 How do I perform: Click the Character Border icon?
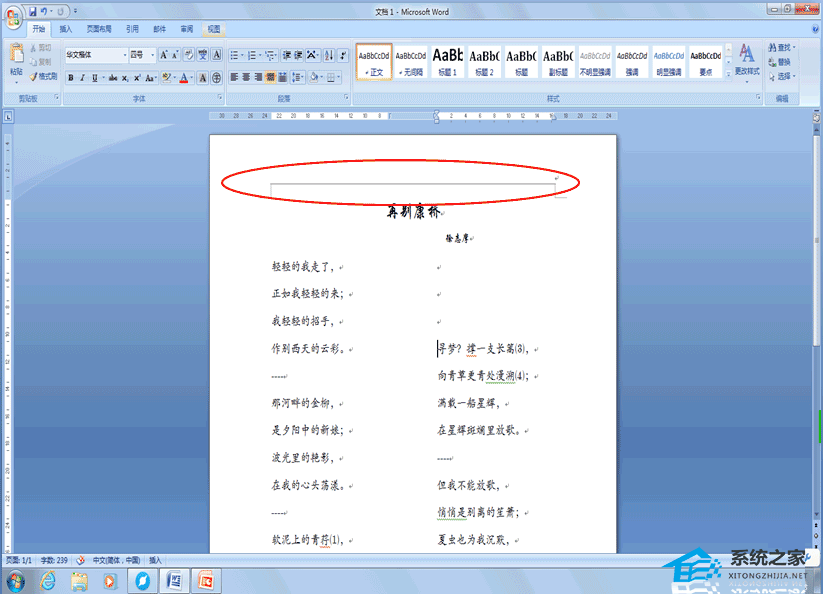[216, 55]
